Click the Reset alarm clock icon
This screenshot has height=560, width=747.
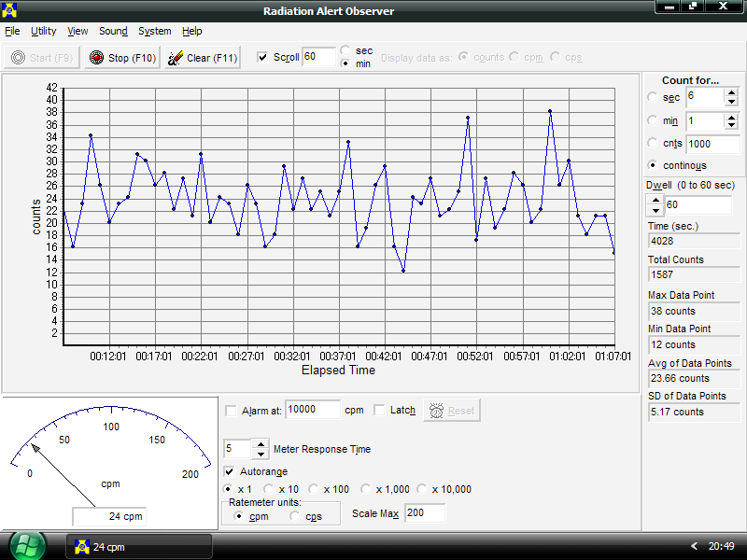tap(436, 411)
